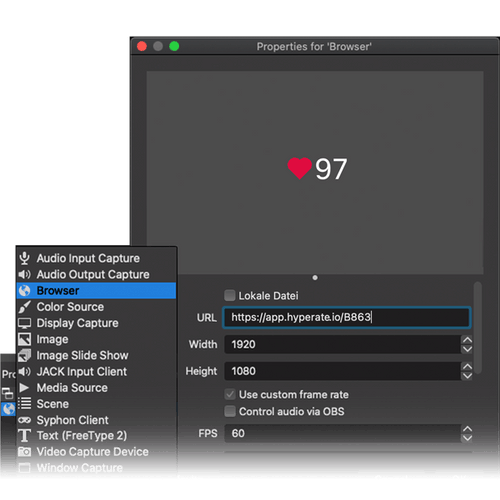
Task: Click the play triangle icon beside Media Source
Action: [24, 388]
